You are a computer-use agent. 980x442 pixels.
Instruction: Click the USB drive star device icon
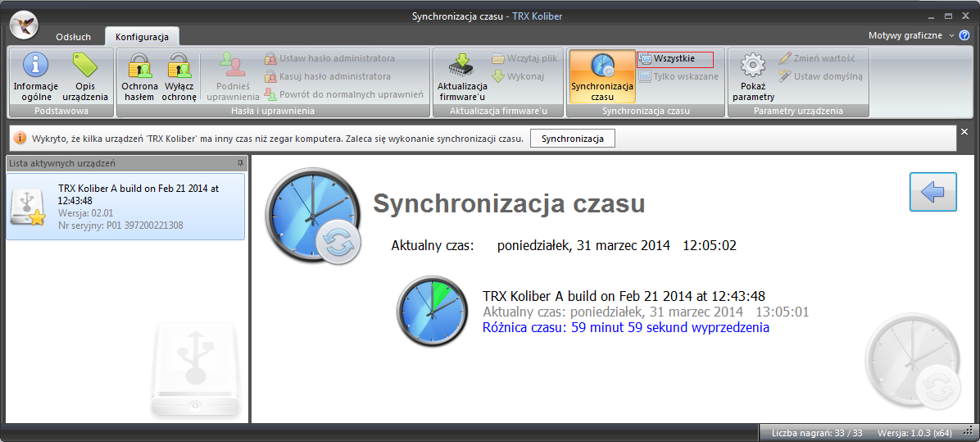click(28, 207)
